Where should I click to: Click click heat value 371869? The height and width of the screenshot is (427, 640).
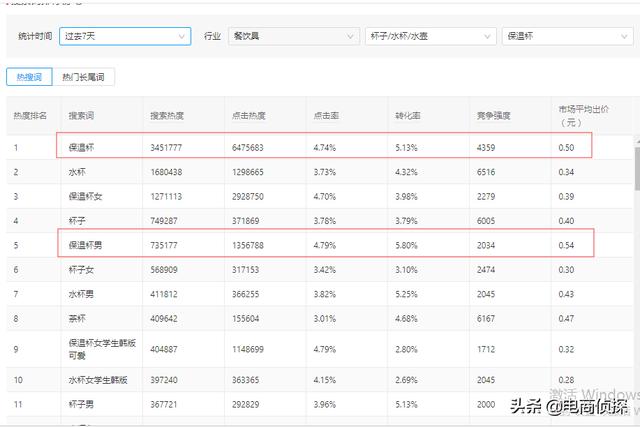245,221
